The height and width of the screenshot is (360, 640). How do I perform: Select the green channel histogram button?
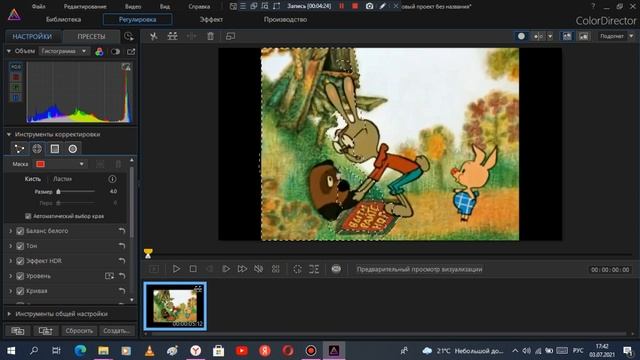16,87
